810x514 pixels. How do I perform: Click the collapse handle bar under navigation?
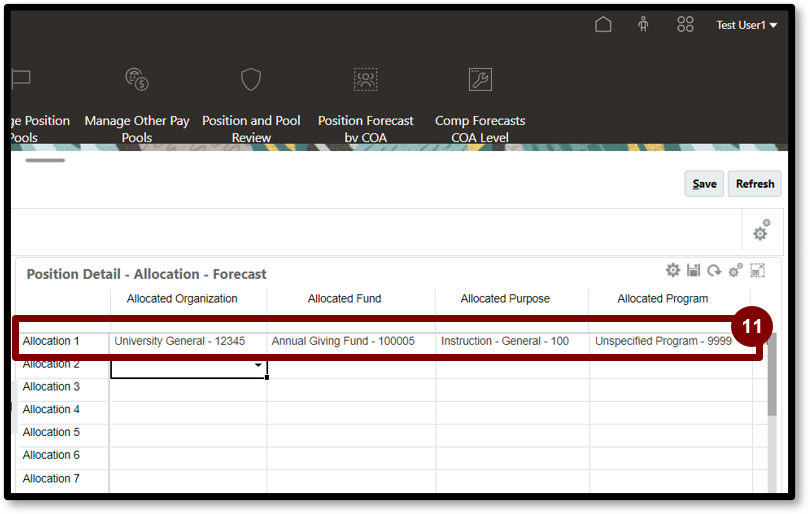click(x=45, y=160)
